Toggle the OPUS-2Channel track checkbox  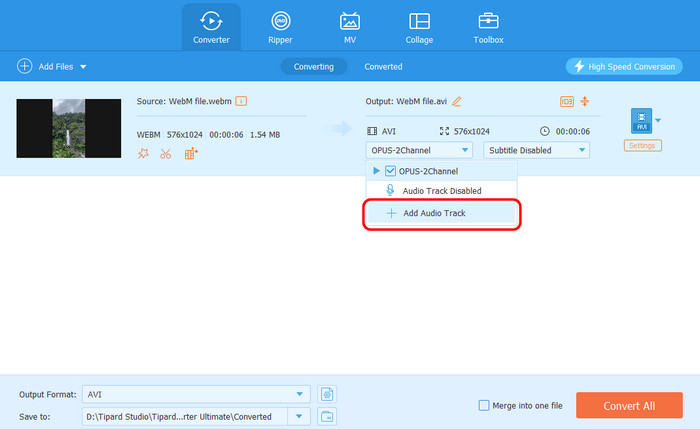tap(390, 171)
